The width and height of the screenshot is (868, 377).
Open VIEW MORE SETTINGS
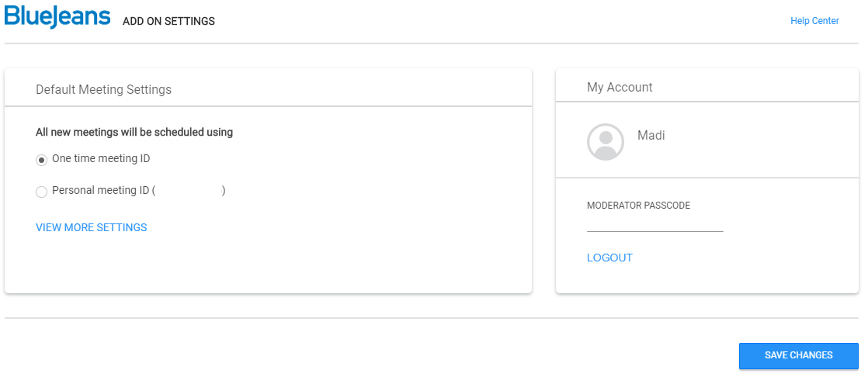click(x=92, y=227)
